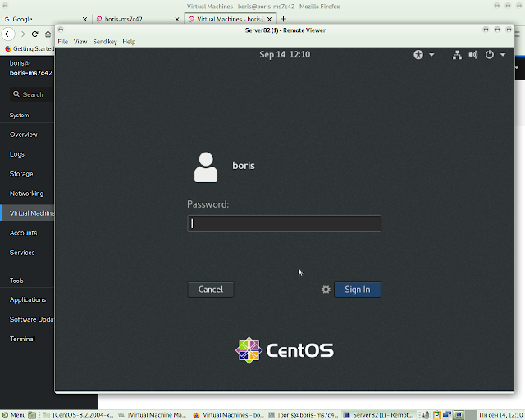Open the File menu in Remote Viewer
Viewport: 525px width, 420px height.
click(62, 42)
